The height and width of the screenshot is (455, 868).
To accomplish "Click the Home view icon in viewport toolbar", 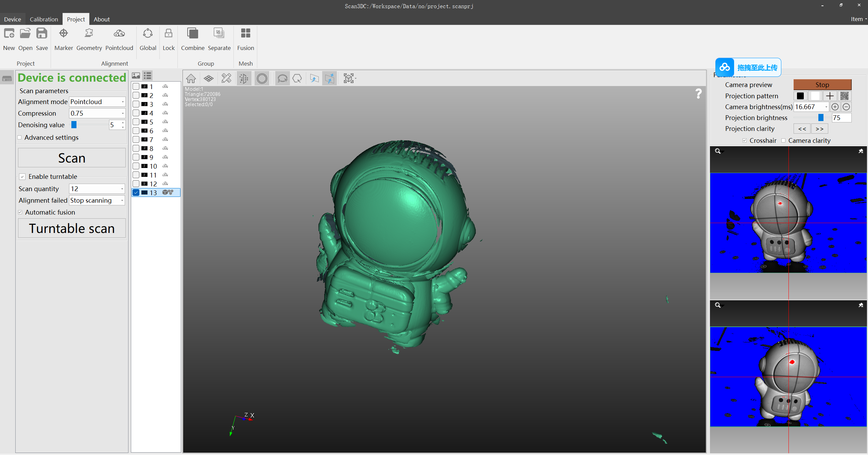I will pos(191,79).
